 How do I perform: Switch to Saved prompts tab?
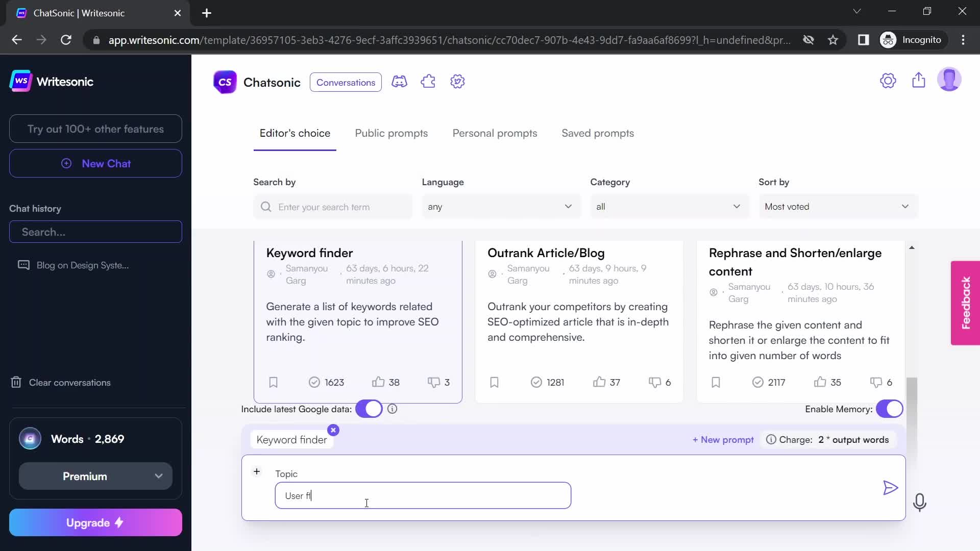(598, 133)
